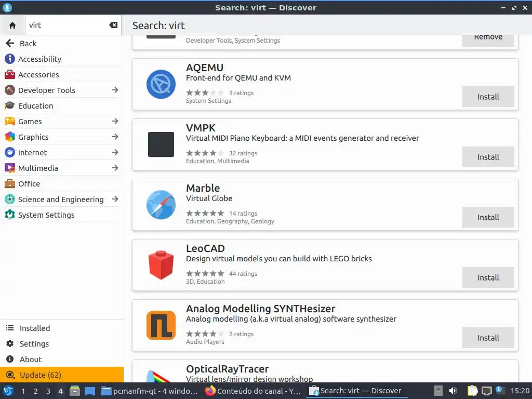Switch to virtual desktop 1
The image size is (532, 399).
(23, 391)
